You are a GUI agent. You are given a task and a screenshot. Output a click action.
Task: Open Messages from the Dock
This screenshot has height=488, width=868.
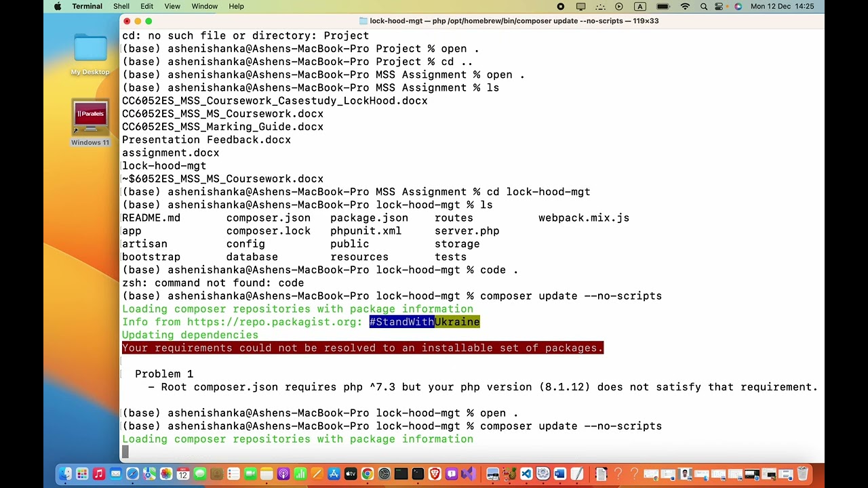200,474
